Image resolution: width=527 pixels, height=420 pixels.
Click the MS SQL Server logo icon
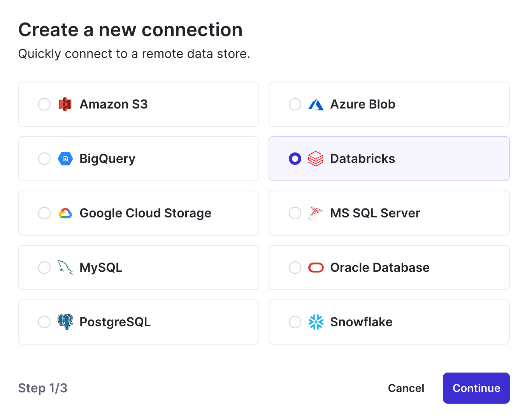[x=316, y=213]
